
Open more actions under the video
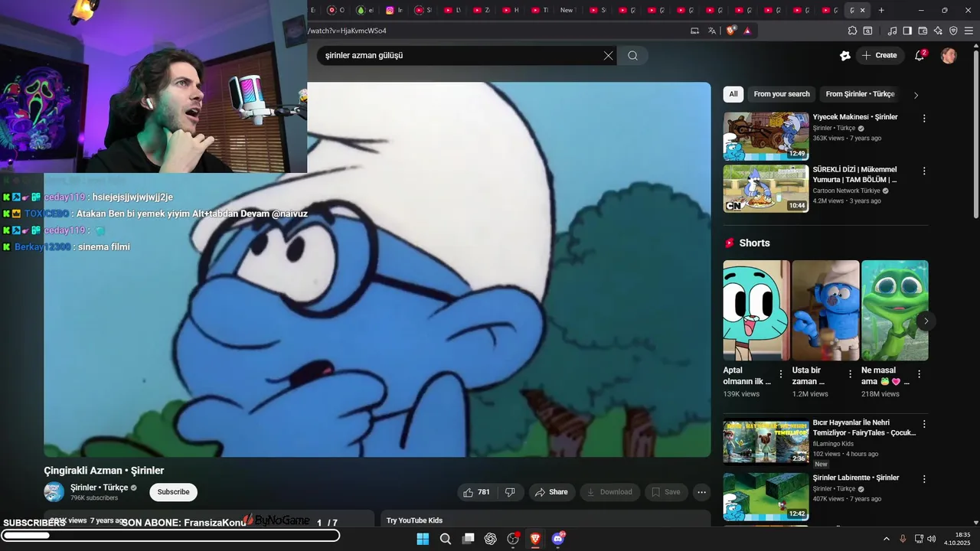click(701, 492)
